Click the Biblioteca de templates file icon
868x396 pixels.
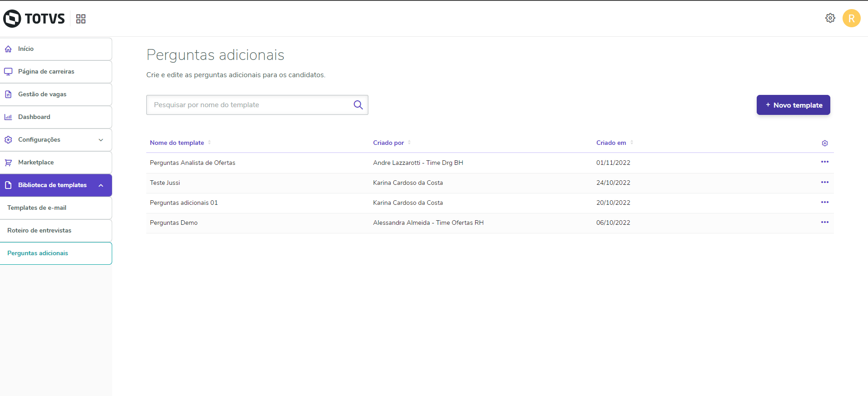pos(8,185)
